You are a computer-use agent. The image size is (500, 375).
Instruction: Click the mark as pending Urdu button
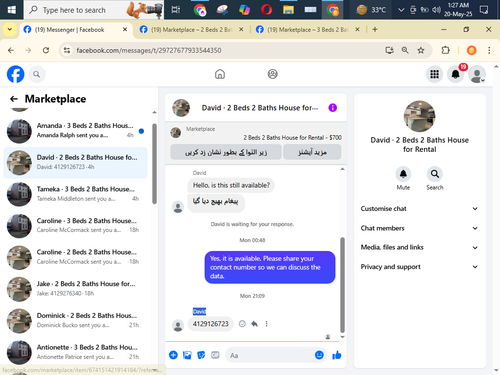tap(226, 152)
